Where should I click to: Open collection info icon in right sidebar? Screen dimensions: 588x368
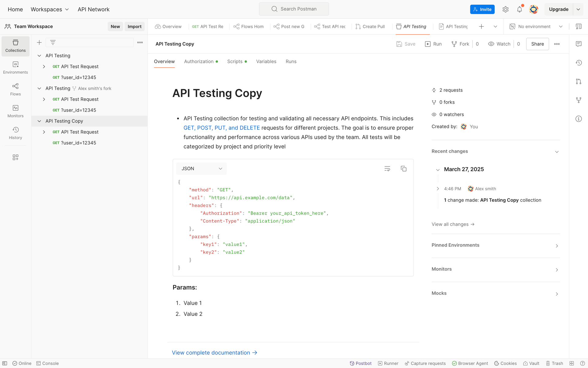click(x=579, y=119)
